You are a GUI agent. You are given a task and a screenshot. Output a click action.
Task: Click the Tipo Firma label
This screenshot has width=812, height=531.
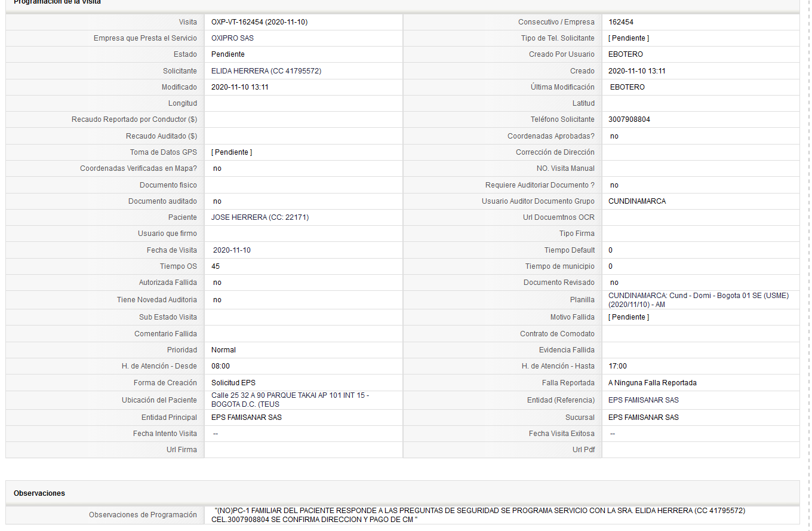pos(577,234)
